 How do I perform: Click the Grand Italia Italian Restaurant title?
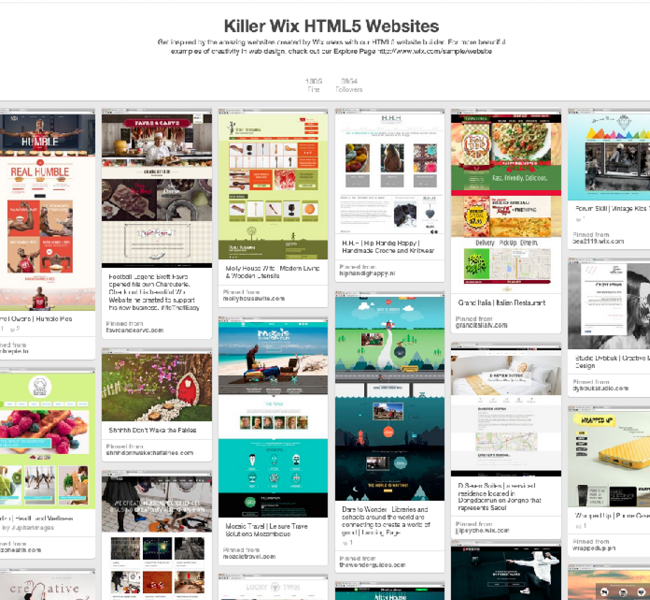pyautogui.click(x=502, y=303)
